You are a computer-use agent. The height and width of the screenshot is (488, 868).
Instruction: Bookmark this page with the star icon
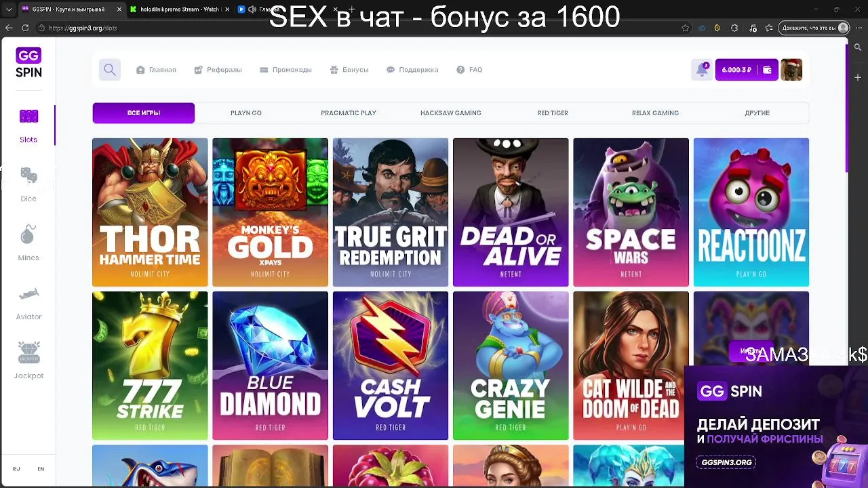click(x=686, y=28)
